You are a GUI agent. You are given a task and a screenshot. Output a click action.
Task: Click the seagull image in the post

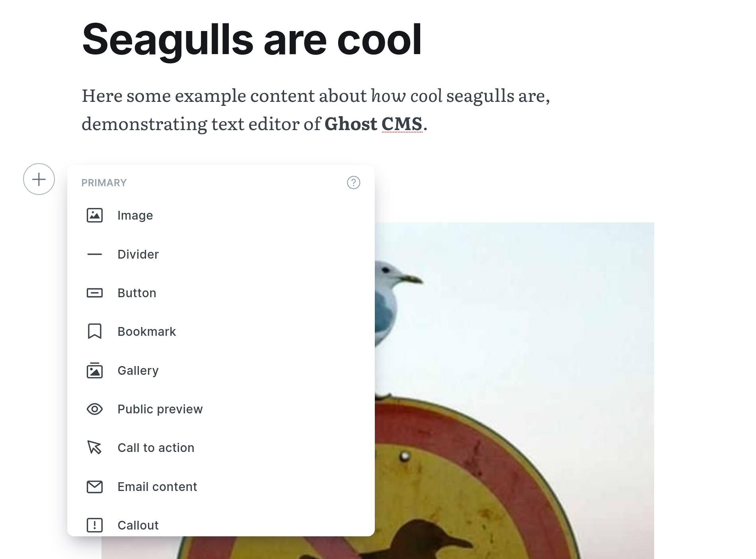pos(513,358)
